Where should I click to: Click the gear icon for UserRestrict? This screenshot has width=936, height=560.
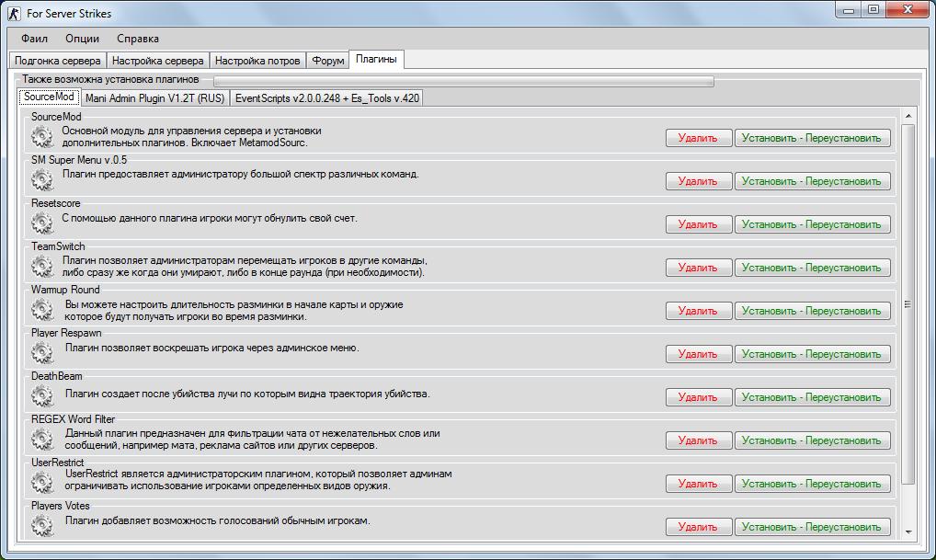point(42,483)
